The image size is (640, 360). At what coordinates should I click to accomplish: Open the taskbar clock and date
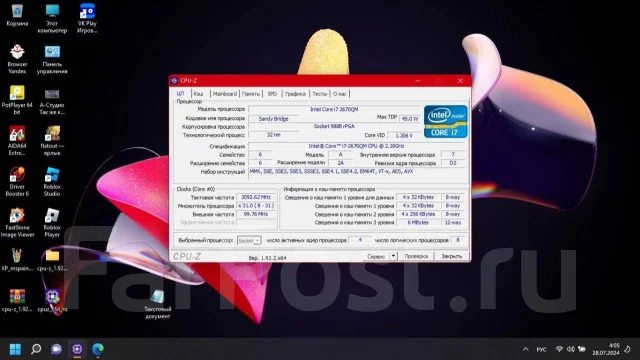click(606, 349)
